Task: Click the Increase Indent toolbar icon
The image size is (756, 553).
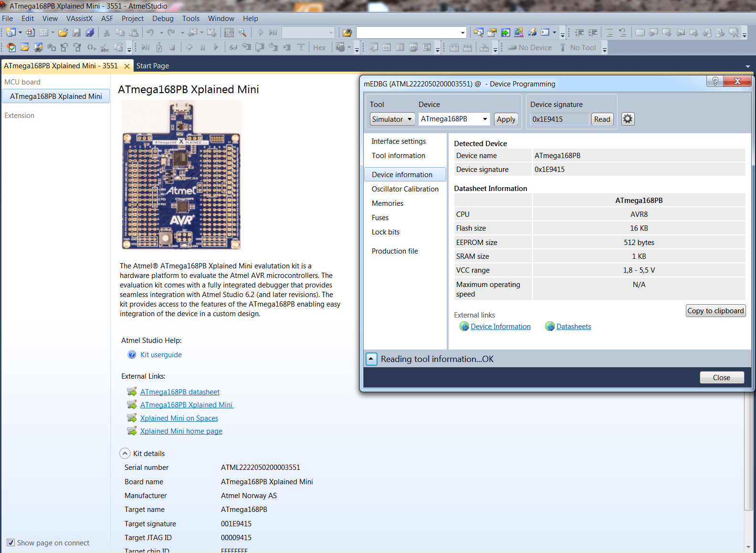Action: click(593, 32)
